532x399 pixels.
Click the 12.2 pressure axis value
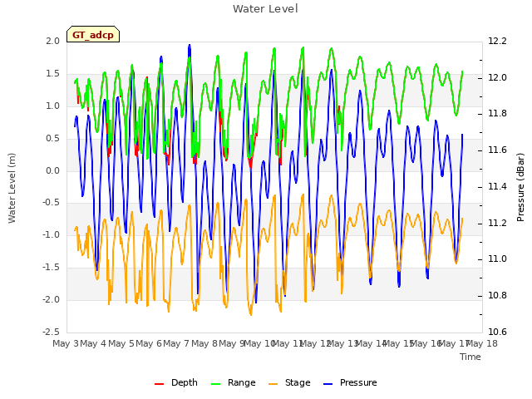[497, 42]
